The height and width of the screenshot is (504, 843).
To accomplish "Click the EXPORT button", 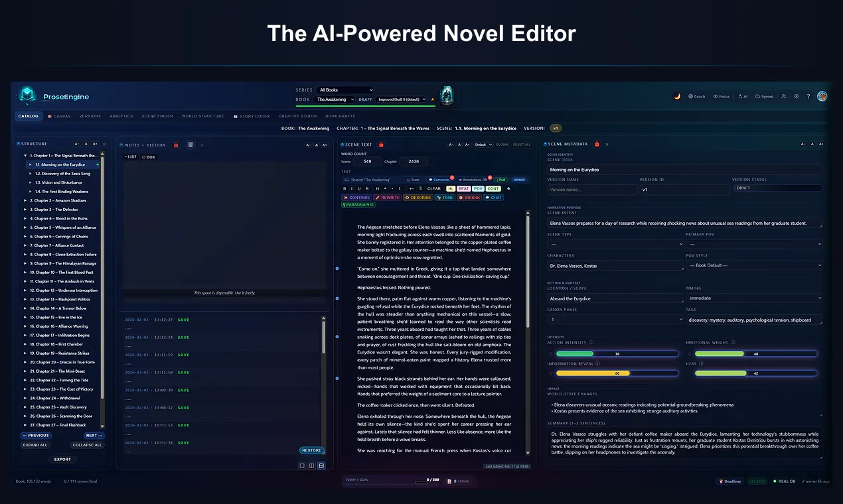I will (x=62, y=459).
